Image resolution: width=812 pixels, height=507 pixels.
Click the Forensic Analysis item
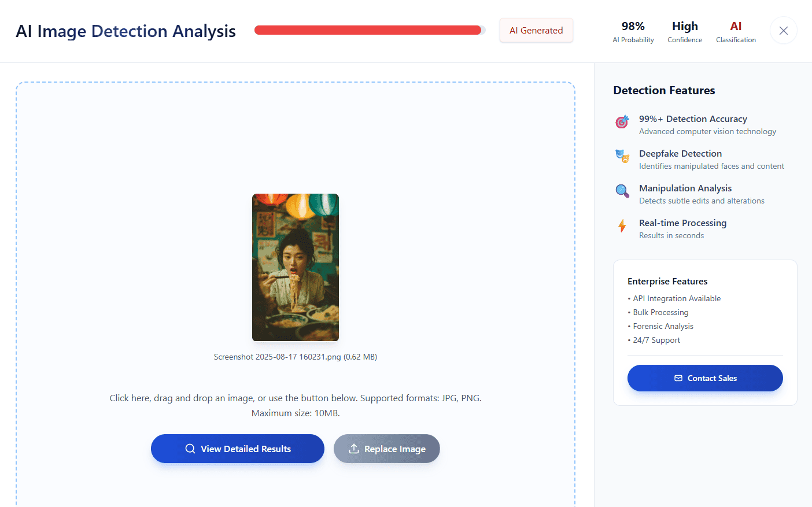coord(660,326)
